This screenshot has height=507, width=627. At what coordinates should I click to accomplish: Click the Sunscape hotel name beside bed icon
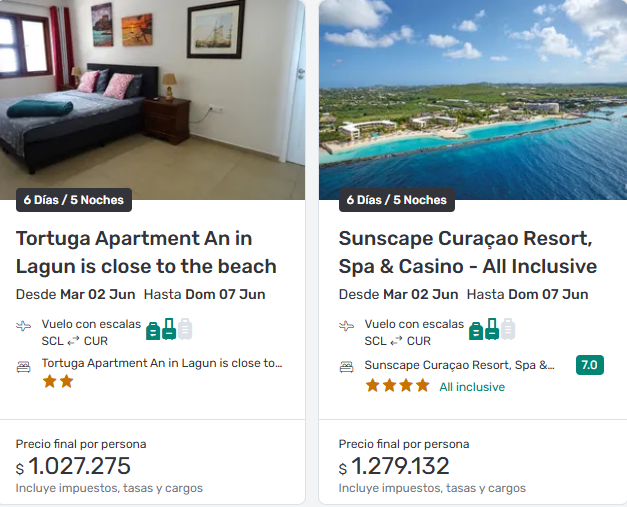[x=459, y=365]
